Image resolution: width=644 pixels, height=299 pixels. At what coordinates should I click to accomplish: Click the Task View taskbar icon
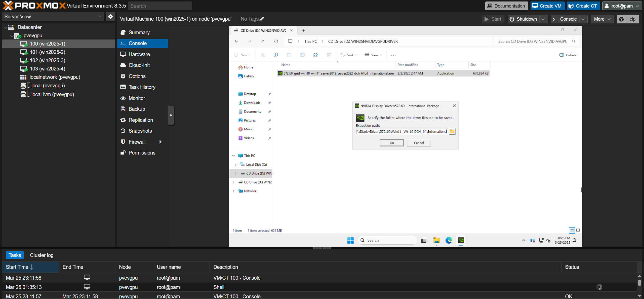tap(424, 240)
